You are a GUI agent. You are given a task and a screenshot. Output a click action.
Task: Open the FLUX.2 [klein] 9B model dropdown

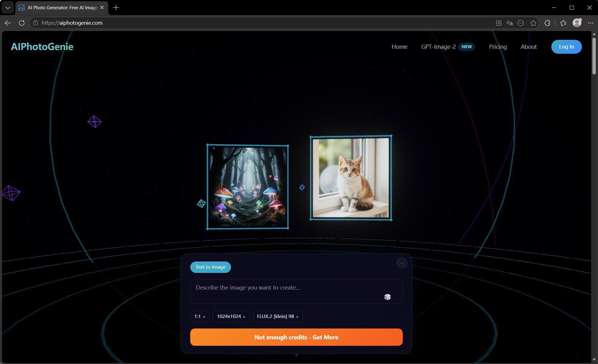278,316
